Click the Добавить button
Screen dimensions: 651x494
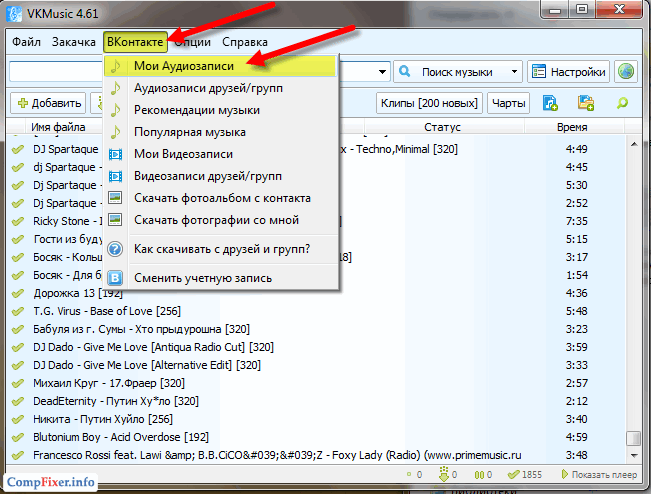point(48,103)
